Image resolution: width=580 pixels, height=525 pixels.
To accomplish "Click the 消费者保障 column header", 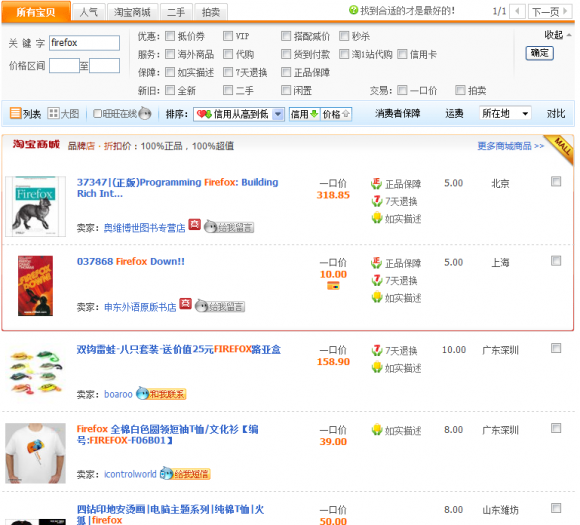I will (397, 113).
